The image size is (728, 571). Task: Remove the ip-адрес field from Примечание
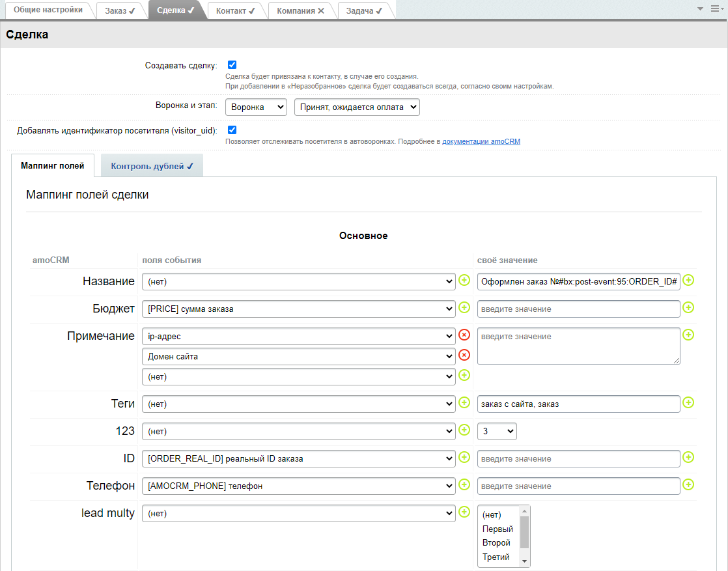pyautogui.click(x=464, y=335)
